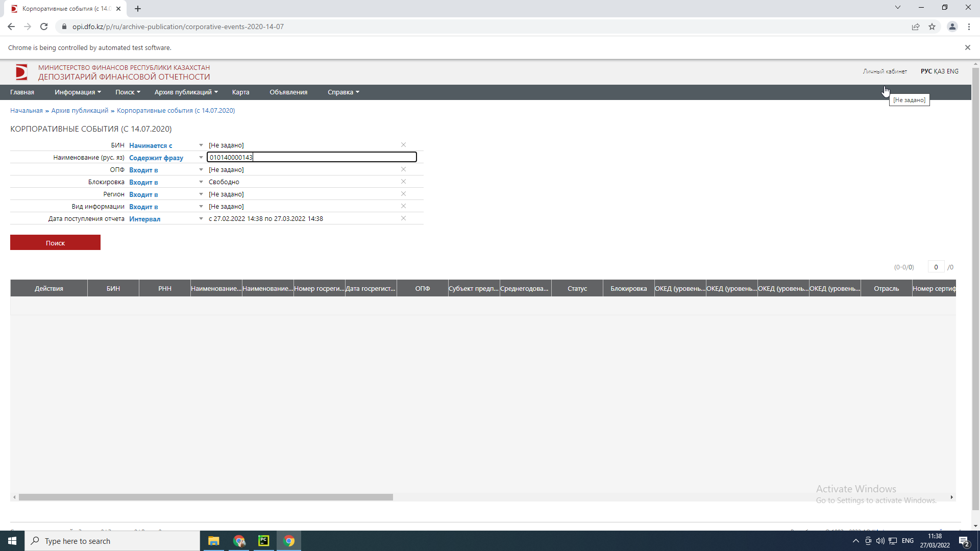Viewport: 980px width, 551px height.
Task: Expand the ОПФ filter dropdown arrow
Action: coord(201,169)
